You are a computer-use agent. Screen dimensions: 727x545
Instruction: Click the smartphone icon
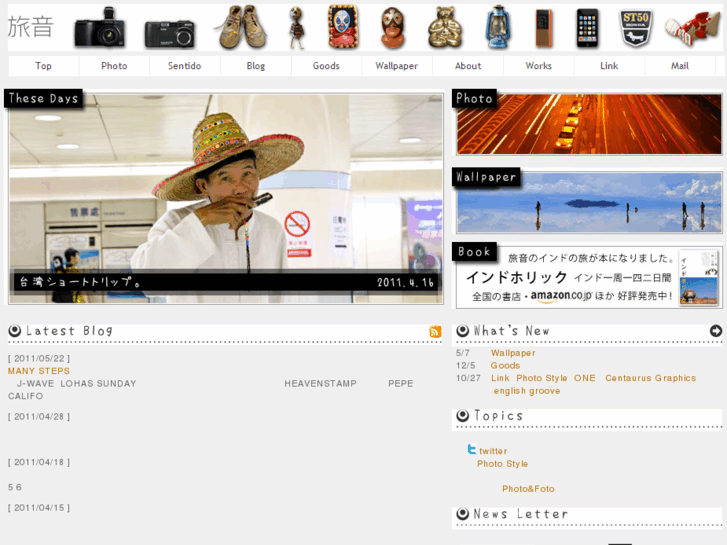[x=587, y=28]
